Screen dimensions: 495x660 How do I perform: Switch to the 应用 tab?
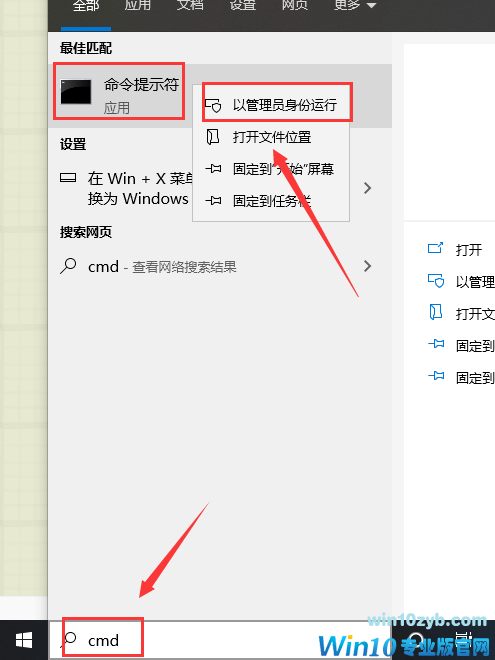[138, 5]
